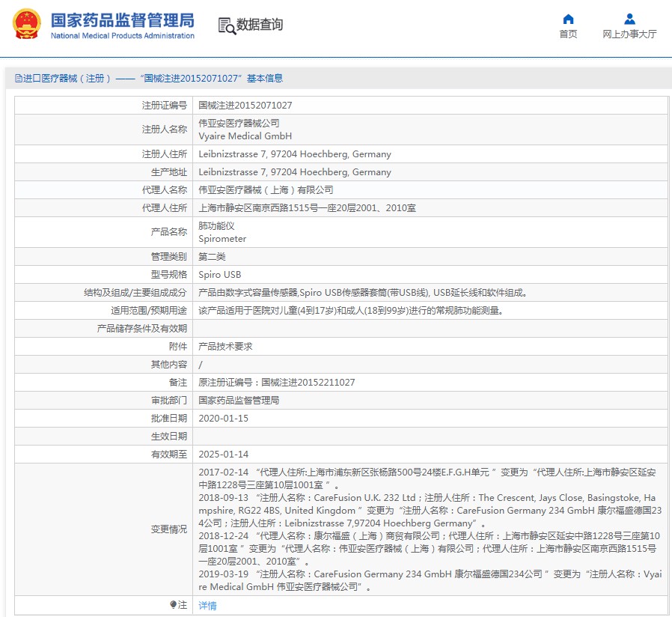Click the 生效日期 row label

click(x=169, y=437)
